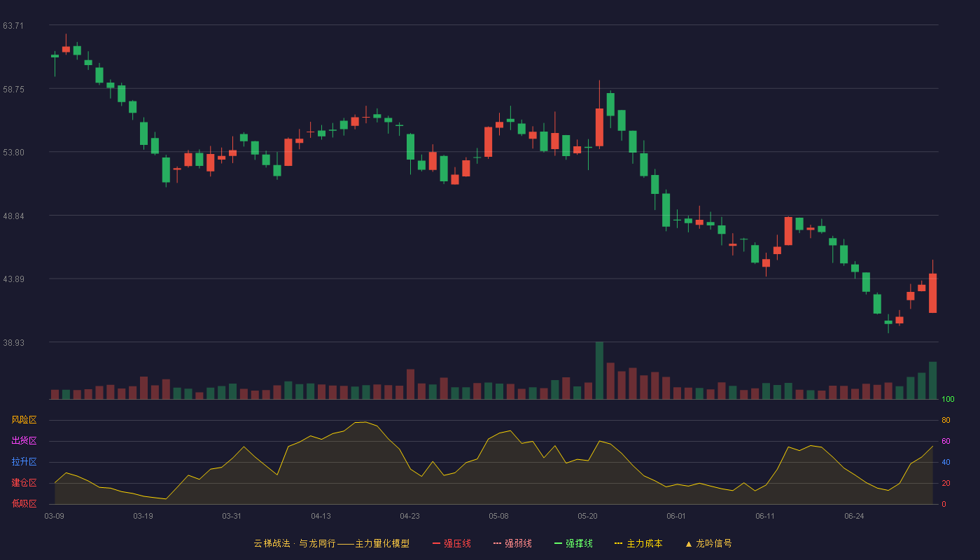The image size is (980, 560).
Task: Click the 48.84 price axis label
Action: tap(13, 216)
